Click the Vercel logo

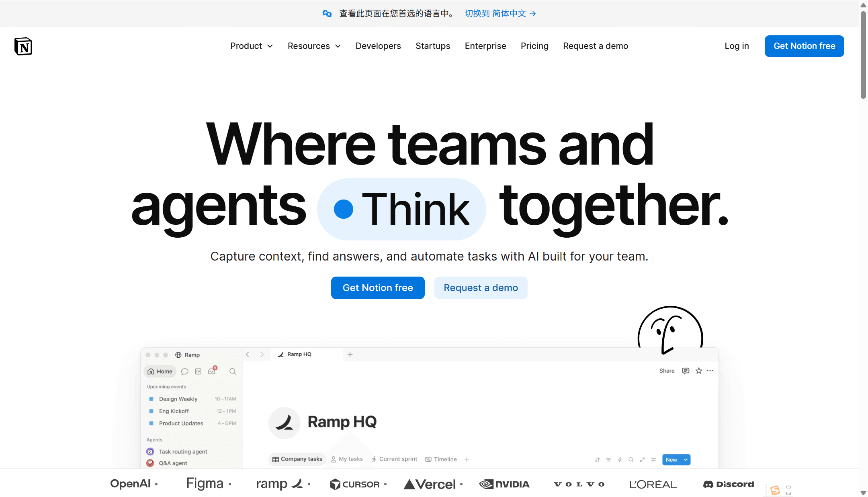click(x=430, y=484)
